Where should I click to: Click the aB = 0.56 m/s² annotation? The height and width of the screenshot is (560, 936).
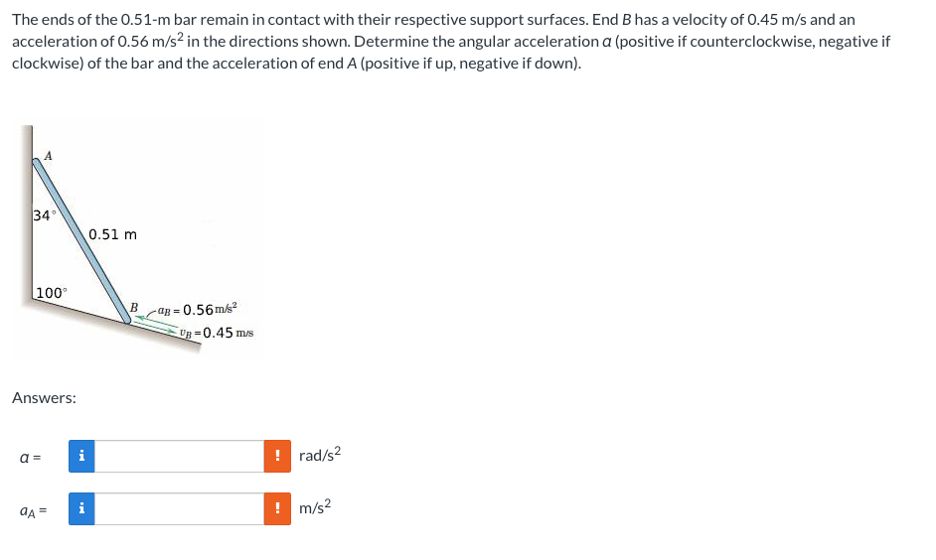pos(197,310)
